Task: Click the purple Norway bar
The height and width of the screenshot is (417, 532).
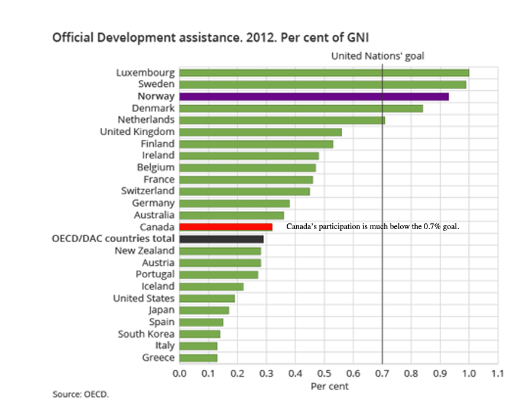Action: pos(313,96)
